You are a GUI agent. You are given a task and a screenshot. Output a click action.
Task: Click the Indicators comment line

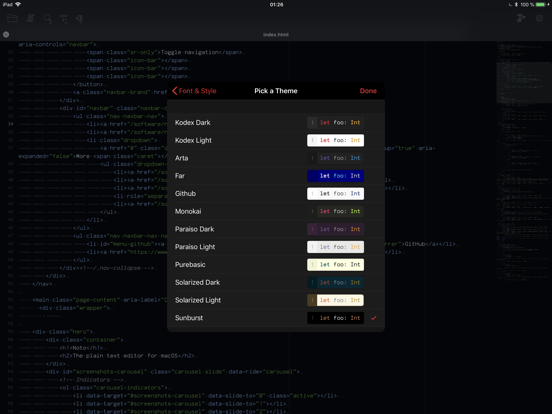coord(92,380)
